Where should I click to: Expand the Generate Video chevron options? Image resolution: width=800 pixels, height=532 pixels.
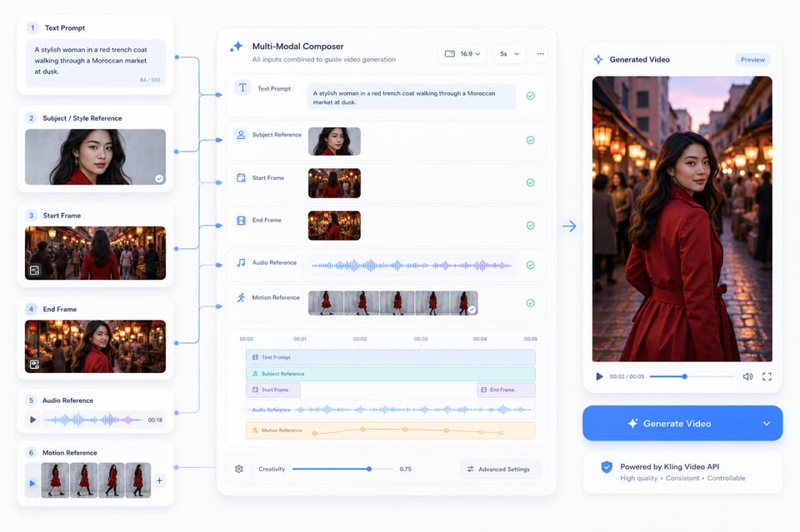coord(767,424)
